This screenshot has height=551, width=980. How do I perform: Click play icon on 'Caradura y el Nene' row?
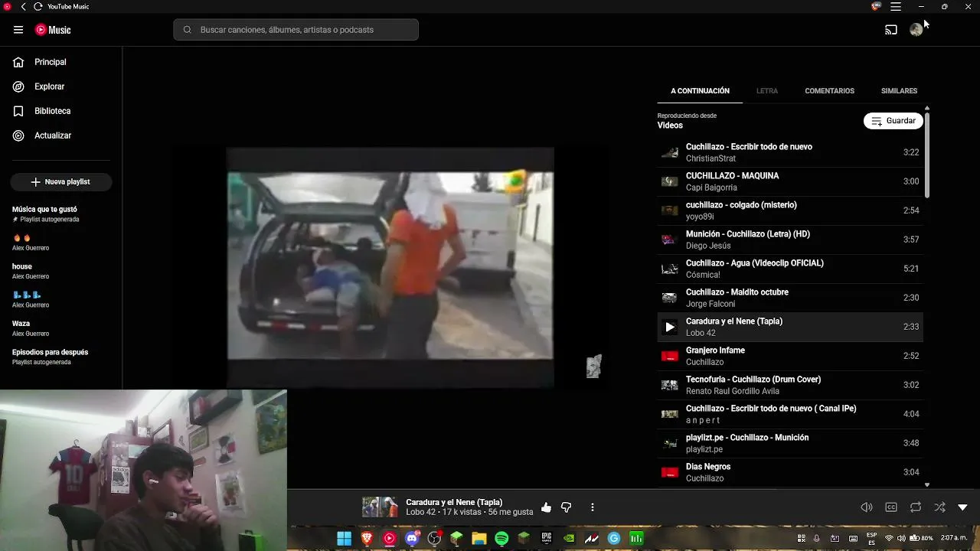click(670, 327)
